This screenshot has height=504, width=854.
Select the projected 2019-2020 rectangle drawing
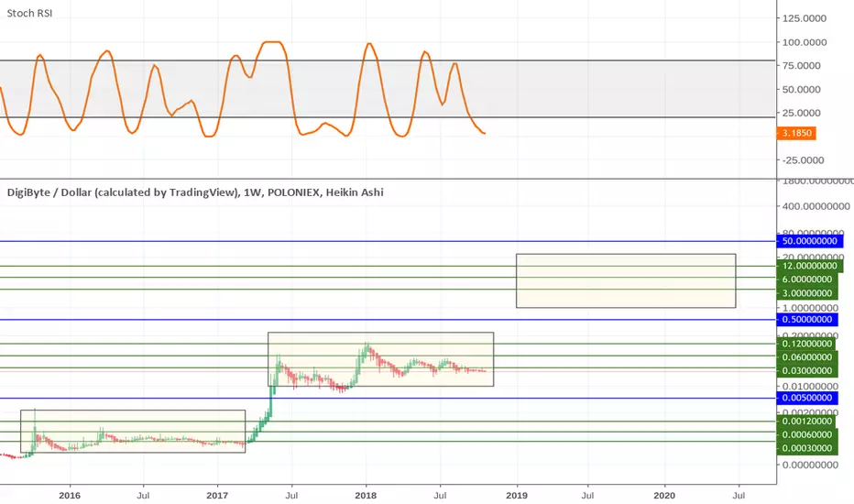tap(626, 280)
